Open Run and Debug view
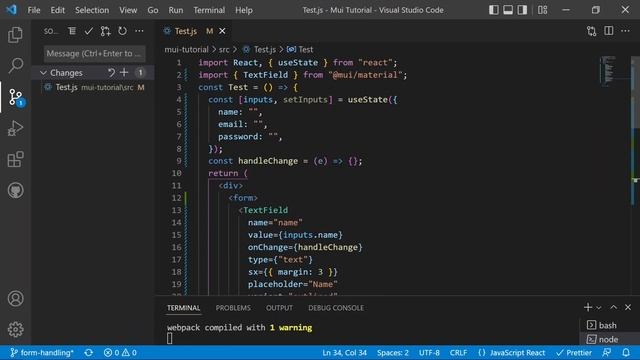Viewport: 640px width, 360px height. tap(16, 128)
